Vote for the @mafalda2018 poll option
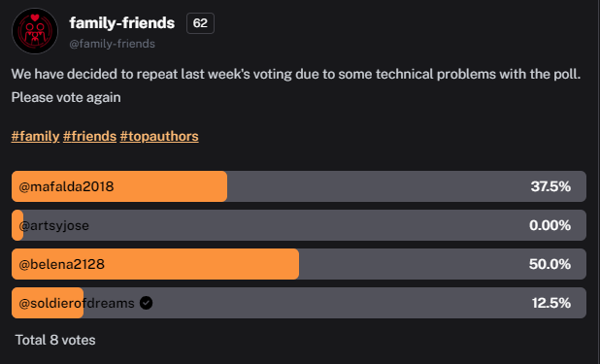Image resolution: width=600 pixels, height=364 pixels. click(x=299, y=186)
